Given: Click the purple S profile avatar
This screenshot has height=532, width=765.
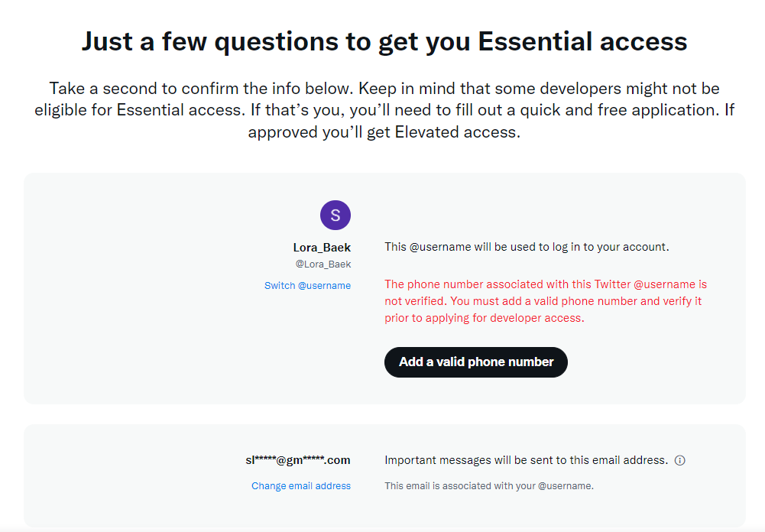Looking at the screenshot, I should click(335, 215).
